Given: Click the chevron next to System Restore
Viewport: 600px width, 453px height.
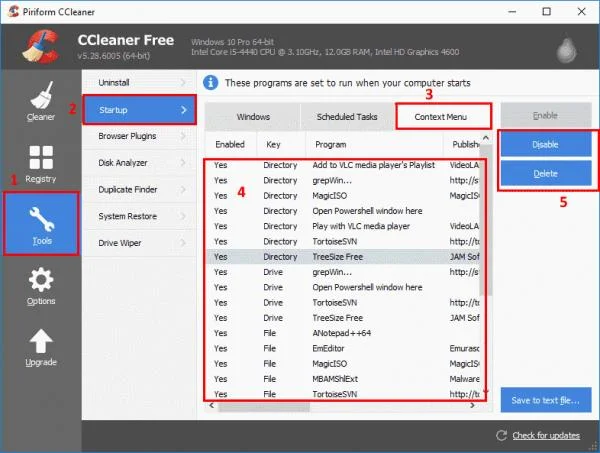Looking at the screenshot, I should tap(183, 217).
